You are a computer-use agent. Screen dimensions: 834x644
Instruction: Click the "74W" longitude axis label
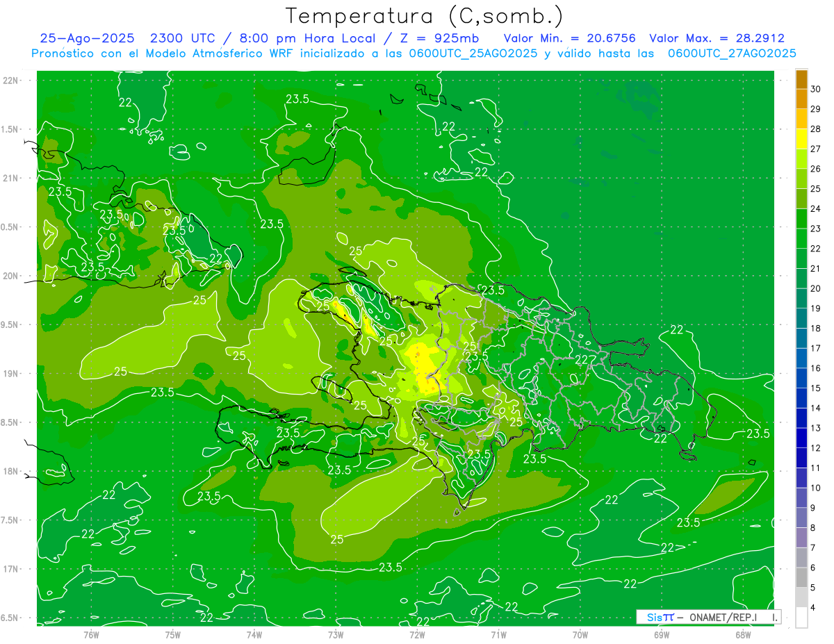[254, 634]
